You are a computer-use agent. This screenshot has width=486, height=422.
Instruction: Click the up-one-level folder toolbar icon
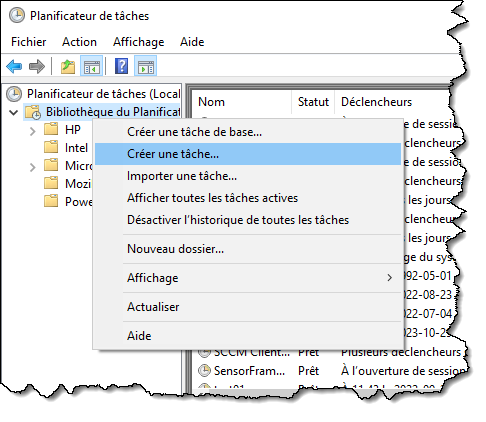point(68,66)
